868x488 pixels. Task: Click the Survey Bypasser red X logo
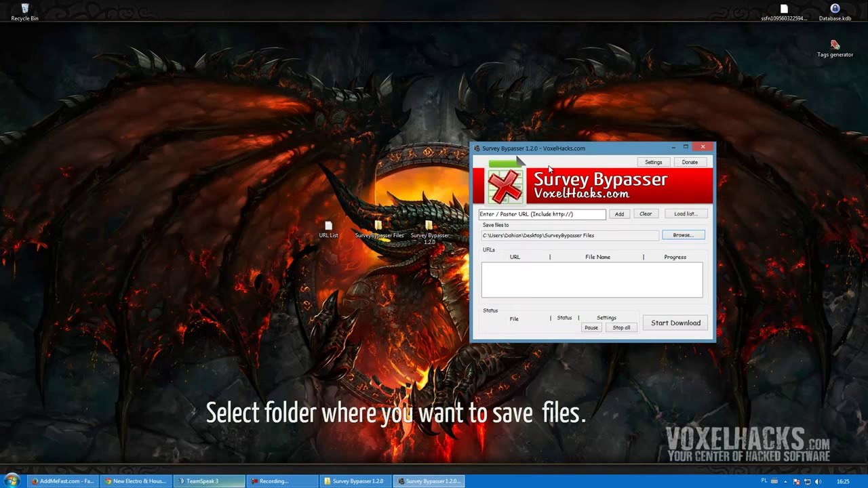pos(505,186)
